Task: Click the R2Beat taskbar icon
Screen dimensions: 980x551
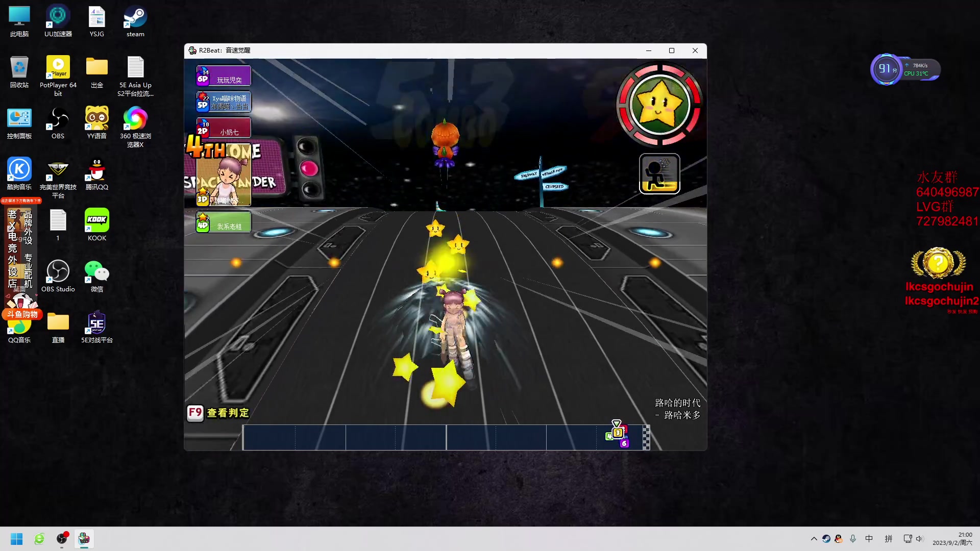Action: pos(84,539)
